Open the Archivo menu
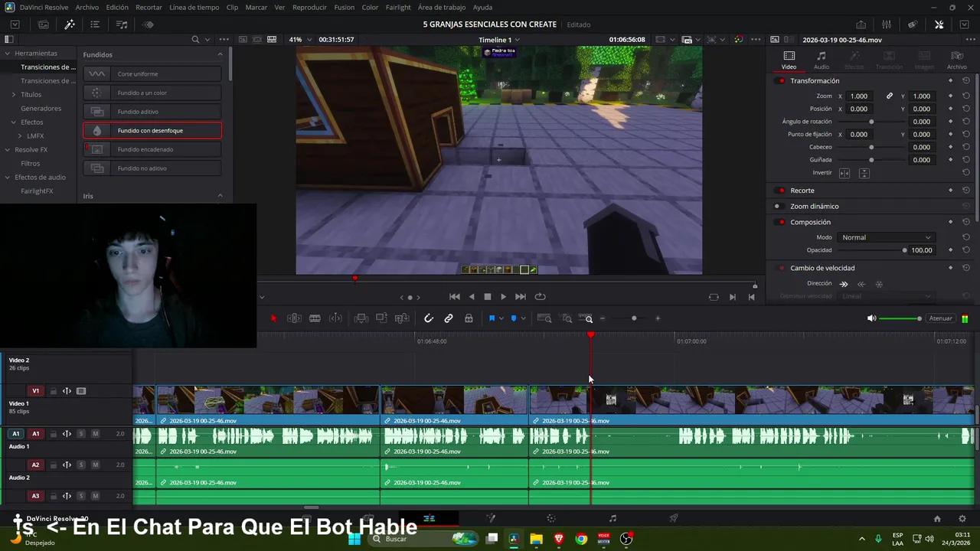Screen dimensions: 980x551 coord(87,7)
